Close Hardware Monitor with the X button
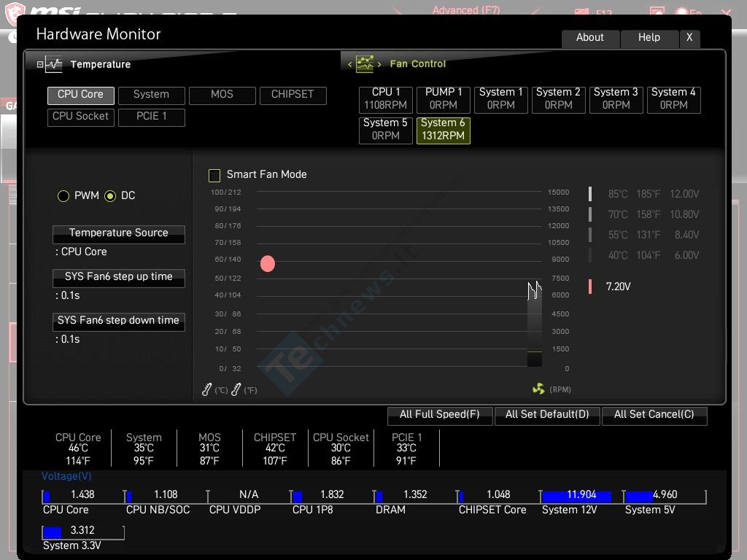 pyautogui.click(x=689, y=38)
